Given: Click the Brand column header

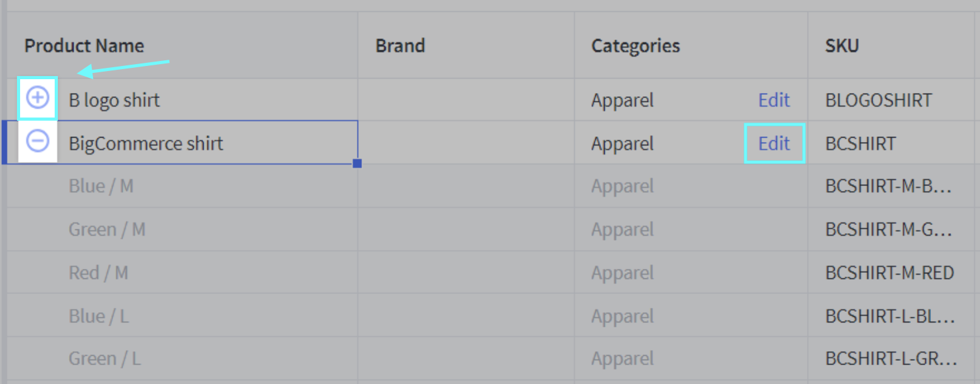Looking at the screenshot, I should (400, 45).
